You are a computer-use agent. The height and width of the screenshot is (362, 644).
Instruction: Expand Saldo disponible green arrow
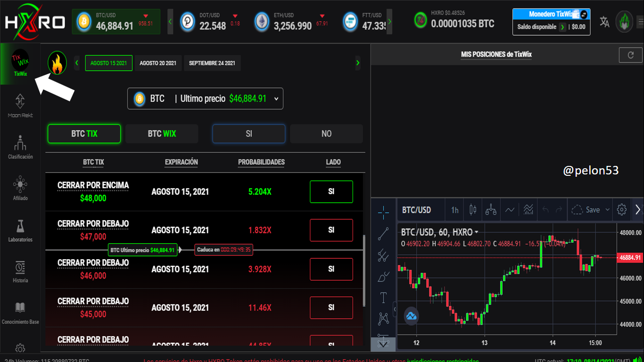[x=562, y=27]
